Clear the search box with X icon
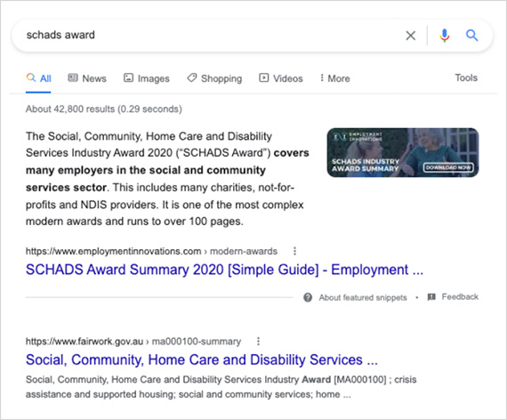This screenshot has height=420, width=507. point(410,36)
